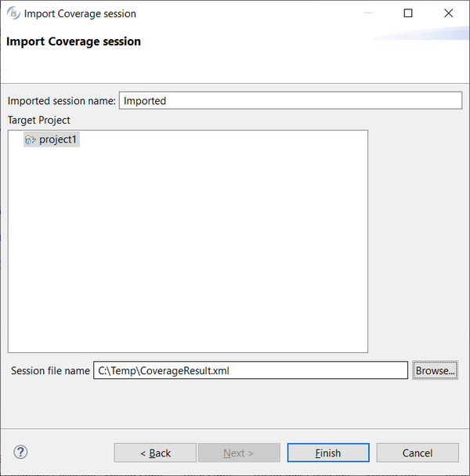Screen dimensions: 470x476
Task: Click empty area of the Target Project list
Action: [x=188, y=249]
